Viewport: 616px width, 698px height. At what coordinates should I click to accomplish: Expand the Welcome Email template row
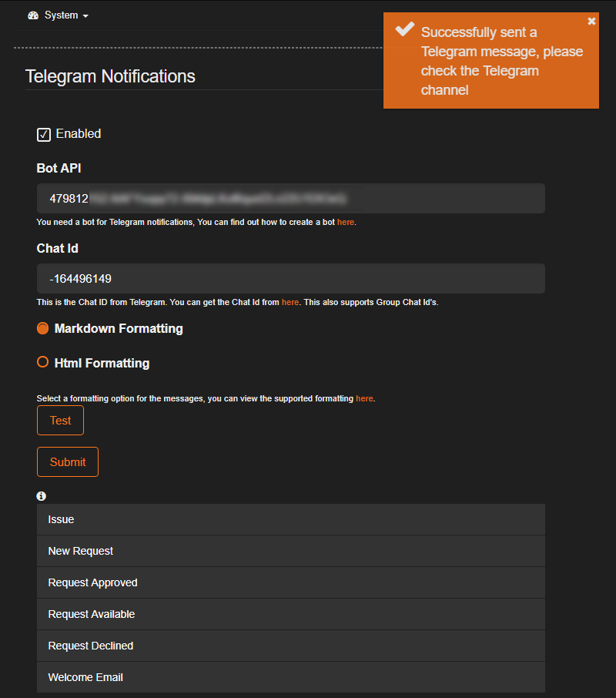(x=291, y=677)
